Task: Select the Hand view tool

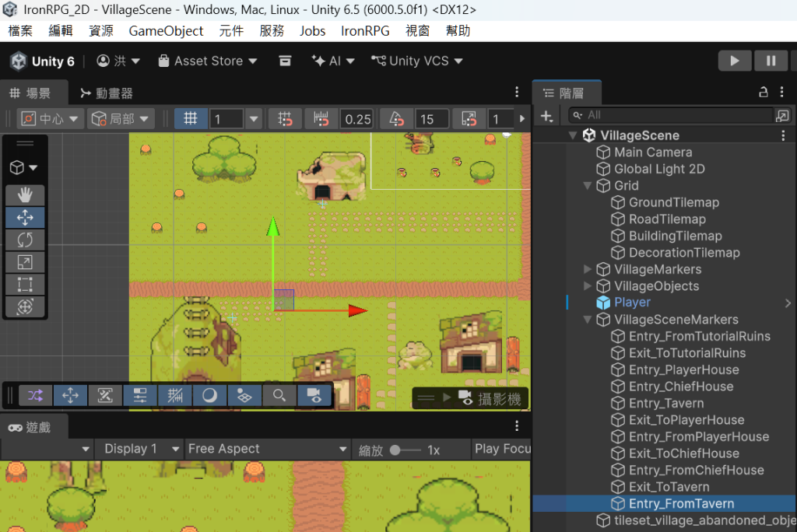Action: (x=24, y=195)
